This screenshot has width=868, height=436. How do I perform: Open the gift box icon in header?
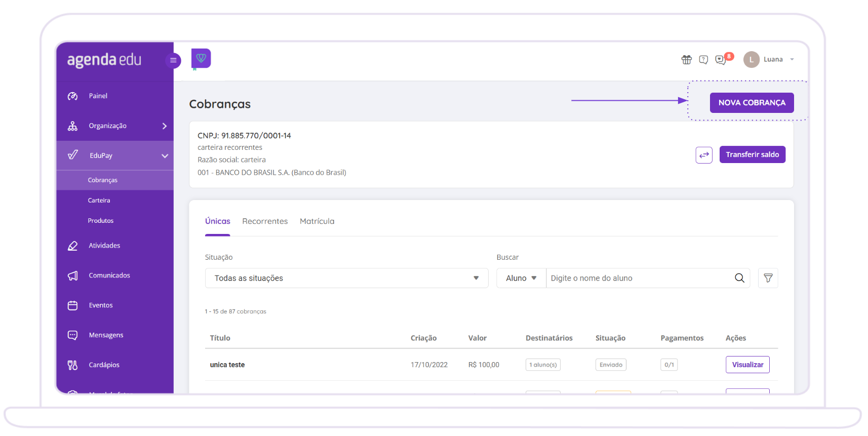point(686,60)
